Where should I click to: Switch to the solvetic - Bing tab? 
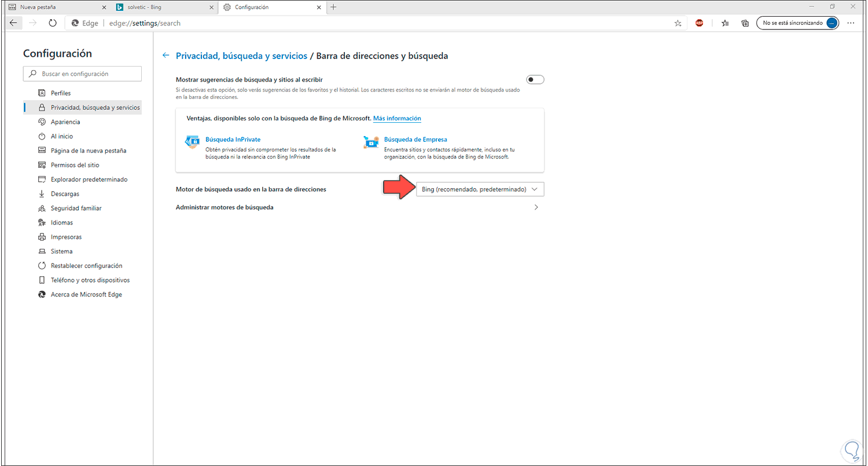[x=165, y=7]
